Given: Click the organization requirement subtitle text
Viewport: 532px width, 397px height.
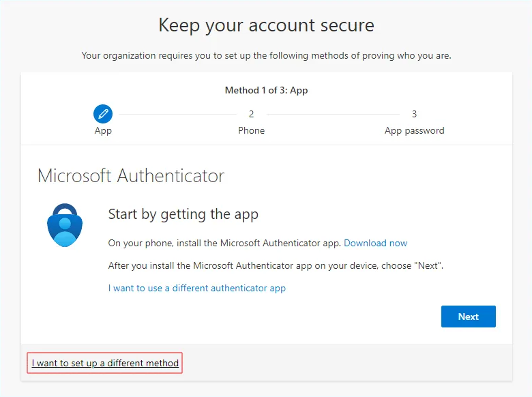Looking at the screenshot, I should point(266,55).
